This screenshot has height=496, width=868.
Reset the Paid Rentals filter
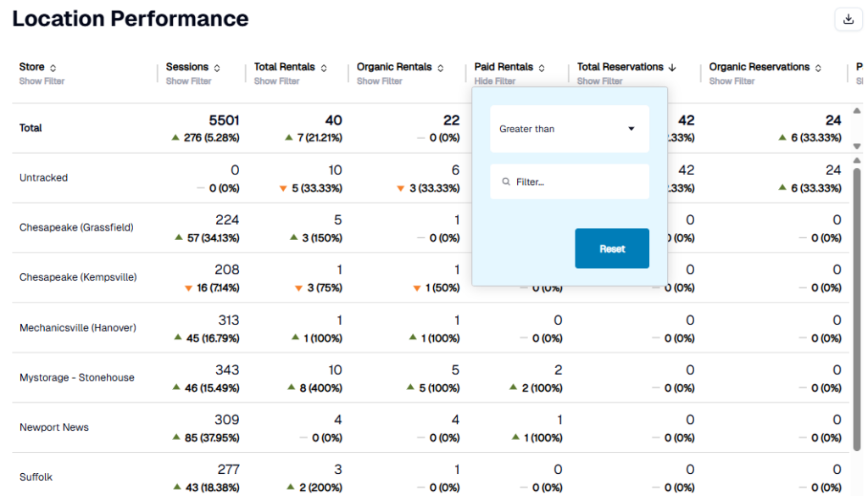click(x=612, y=248)
